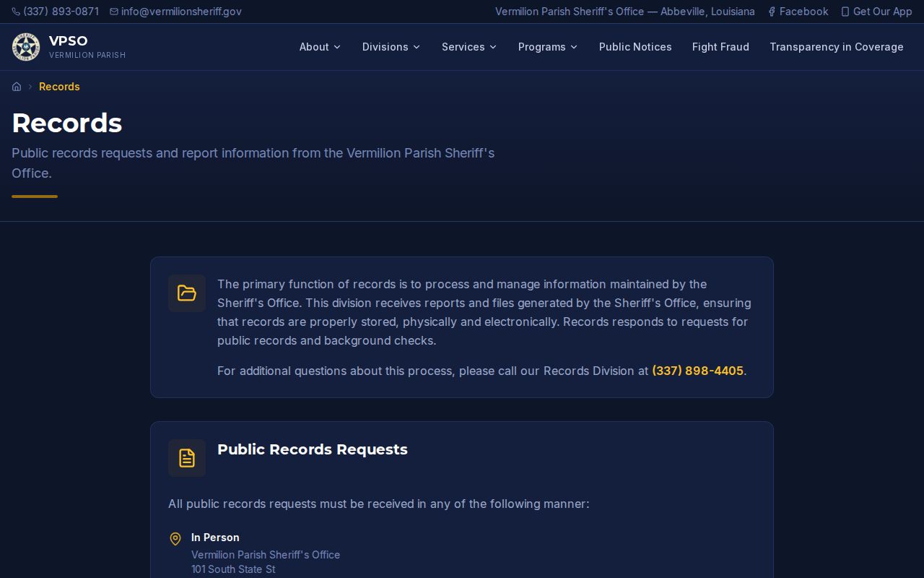Screen dimensions: 924x578
Task: Navigate to Fight Fraud
Action: pos(720,47)
